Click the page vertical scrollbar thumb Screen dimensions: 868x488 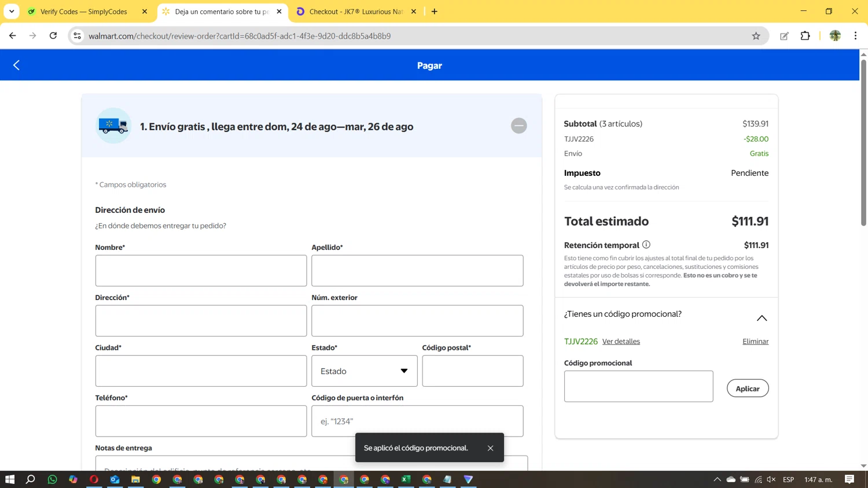tap(863, 142)
